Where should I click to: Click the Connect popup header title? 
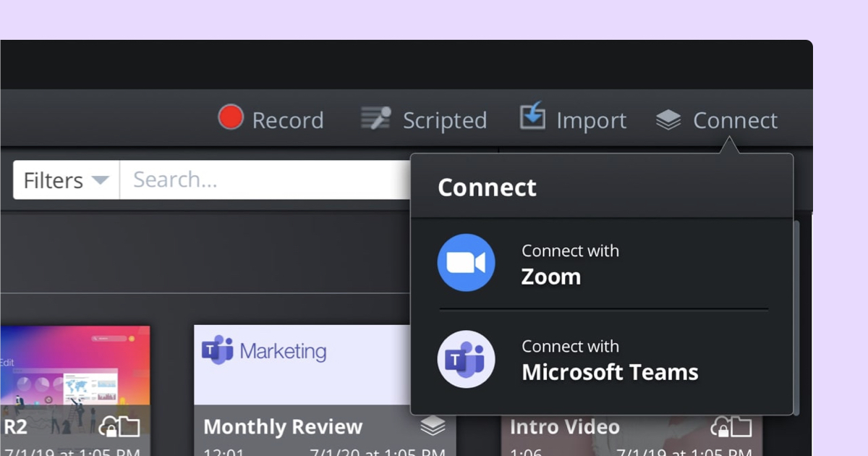[x=487, y=187]
